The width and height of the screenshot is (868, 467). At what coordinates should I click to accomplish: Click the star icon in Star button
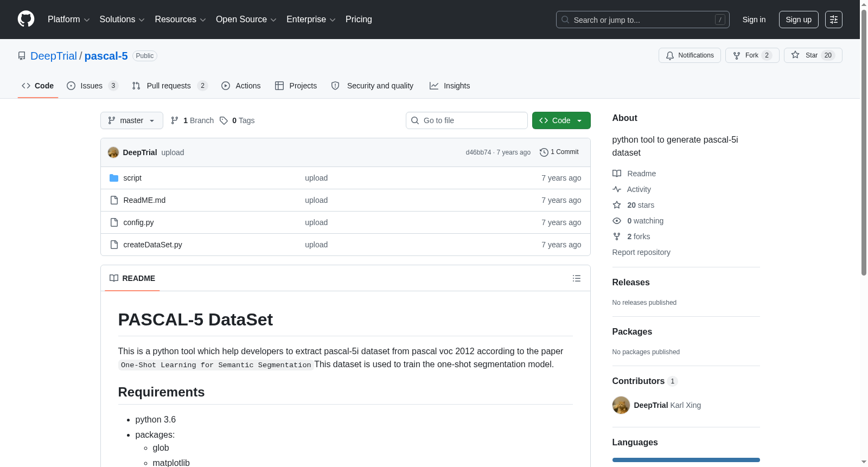(795, 55)
